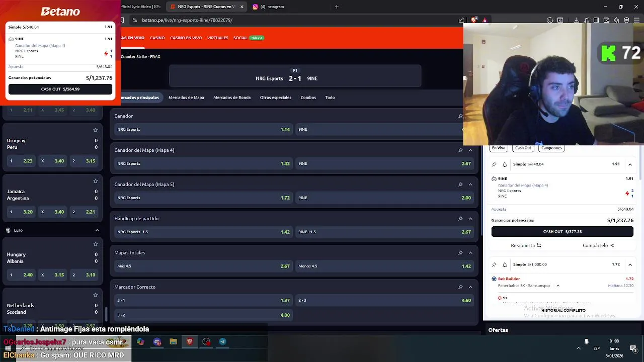The width and height of the screenshot is (644, 362).
Task: Favorite the Hungary vs Albania match star
Action: 96,244
